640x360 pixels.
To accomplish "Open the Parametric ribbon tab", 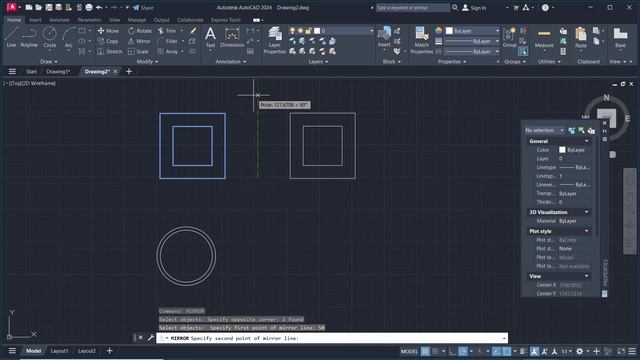I will (89, 20).
